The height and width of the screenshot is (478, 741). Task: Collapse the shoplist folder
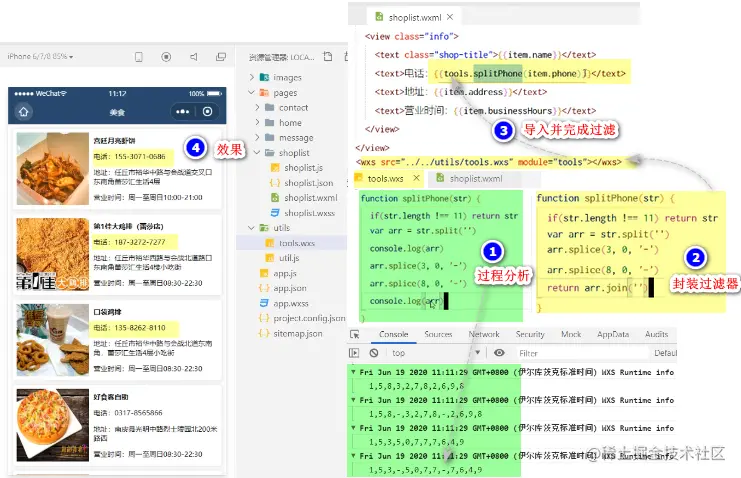[x=258, y=153]
